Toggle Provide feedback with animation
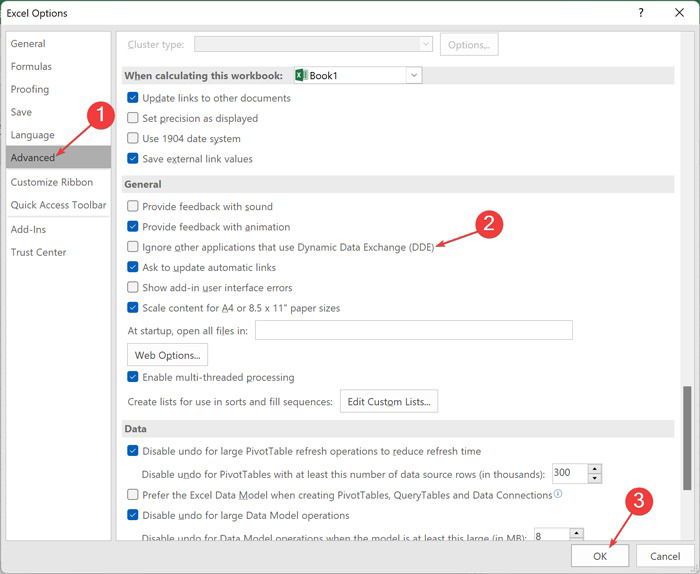Screen dimensions: 700x574 133,226
